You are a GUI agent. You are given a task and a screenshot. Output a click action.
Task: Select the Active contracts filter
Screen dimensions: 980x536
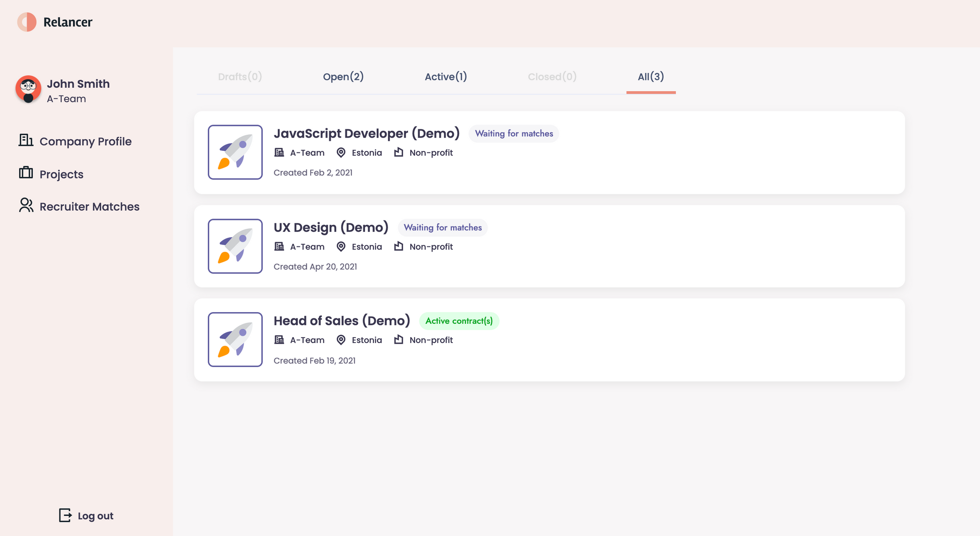click(x=445, y=76)
